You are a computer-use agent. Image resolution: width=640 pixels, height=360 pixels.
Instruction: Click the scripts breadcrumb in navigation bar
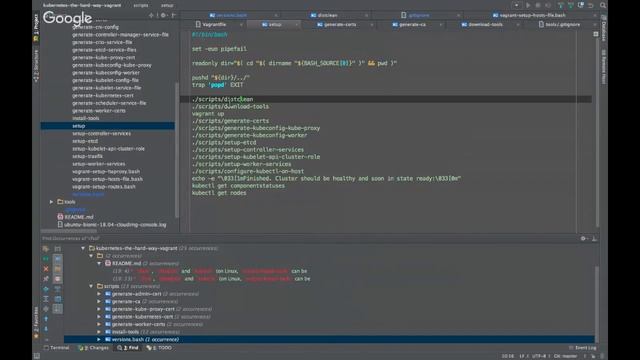coord(141,5)
